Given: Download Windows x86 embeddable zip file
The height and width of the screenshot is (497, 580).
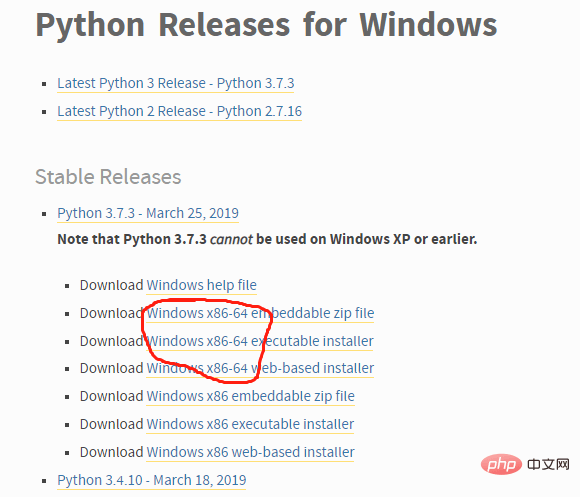Looking at the screenshot, I should pos(250,396).
